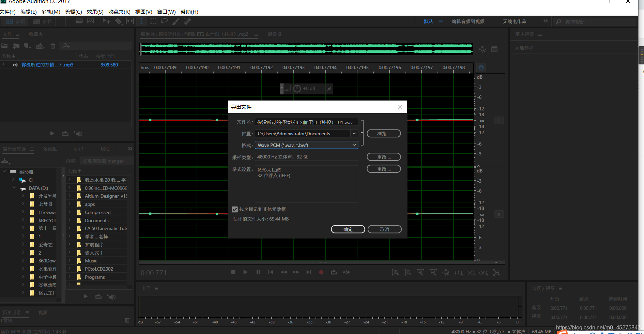Switch to Waveform view button
This screenshot has height=334, width=644.
coord(15,21)
